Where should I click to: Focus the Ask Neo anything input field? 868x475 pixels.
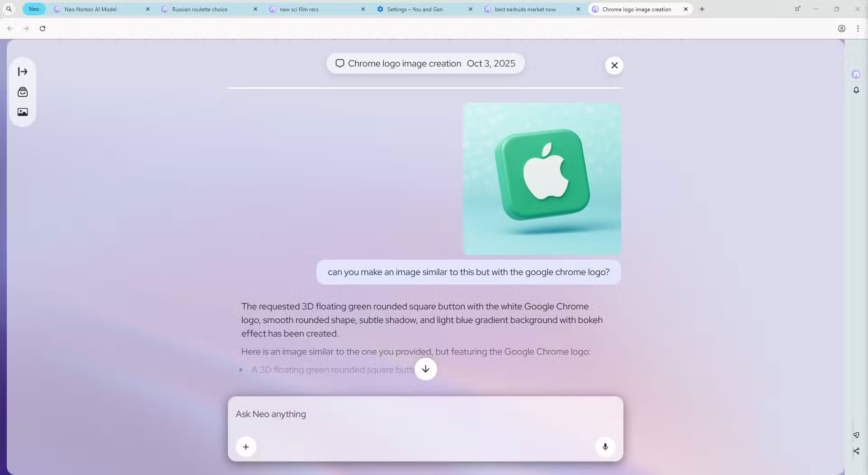click(425, 414)
